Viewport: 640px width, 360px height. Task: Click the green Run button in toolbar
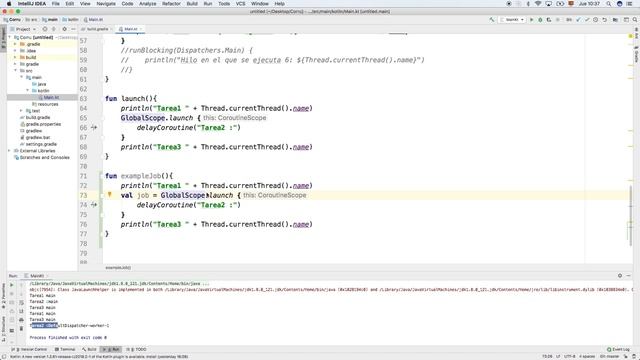[531, 20]
